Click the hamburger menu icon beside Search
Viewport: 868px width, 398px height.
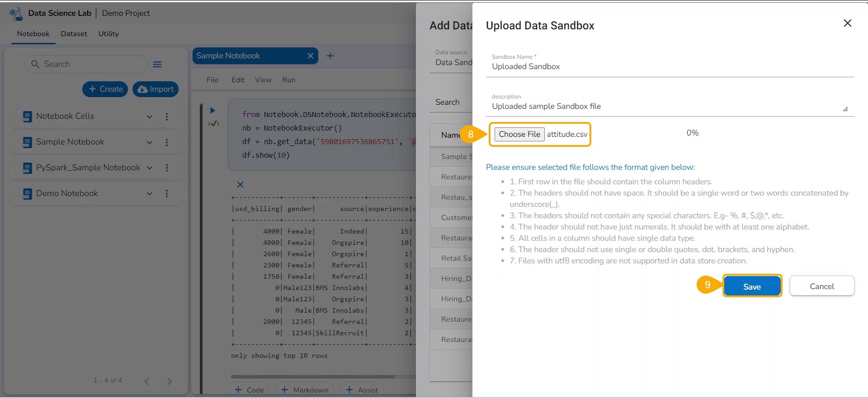tap(157, 65)
